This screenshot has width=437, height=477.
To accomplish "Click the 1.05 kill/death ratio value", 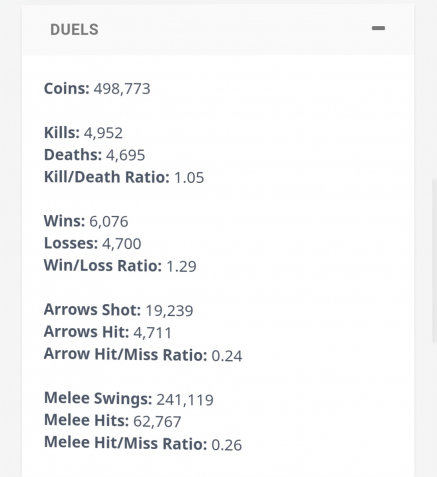I will pyautogui.click(x=189, y=177).
